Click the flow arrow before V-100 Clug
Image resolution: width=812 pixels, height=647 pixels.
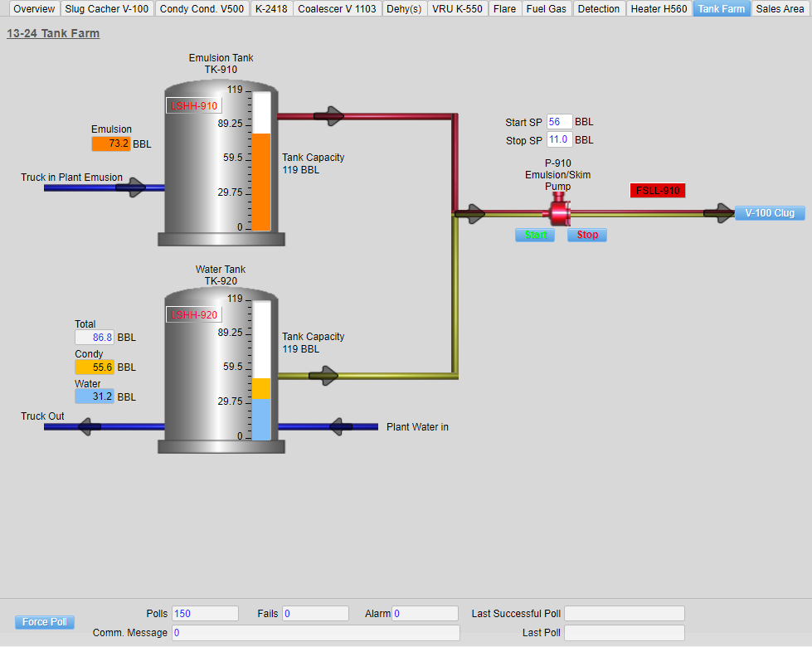tap(719, 213)
